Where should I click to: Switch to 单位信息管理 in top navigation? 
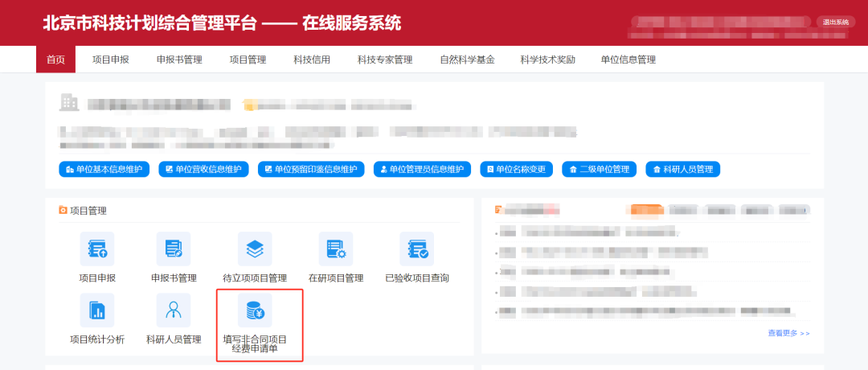coord(628,60)
